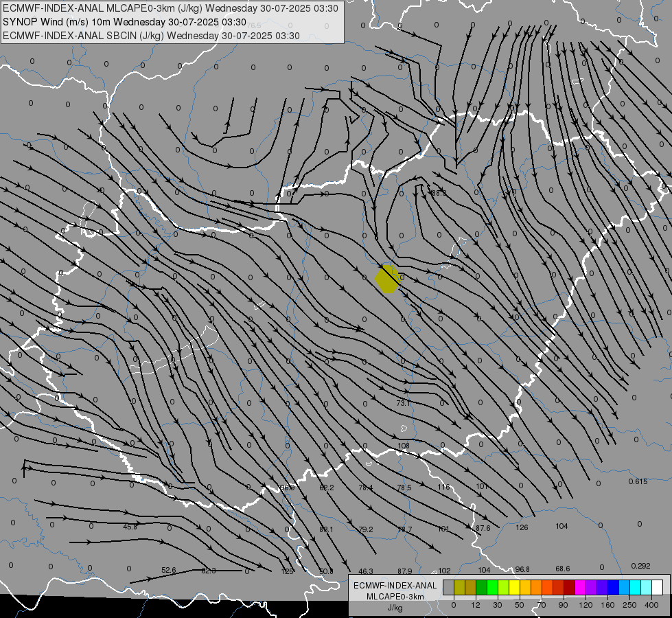Click ECMWF-INDEX-ANAL text in color scale box
Screen dimensions: 672x618
coord(395,586)
